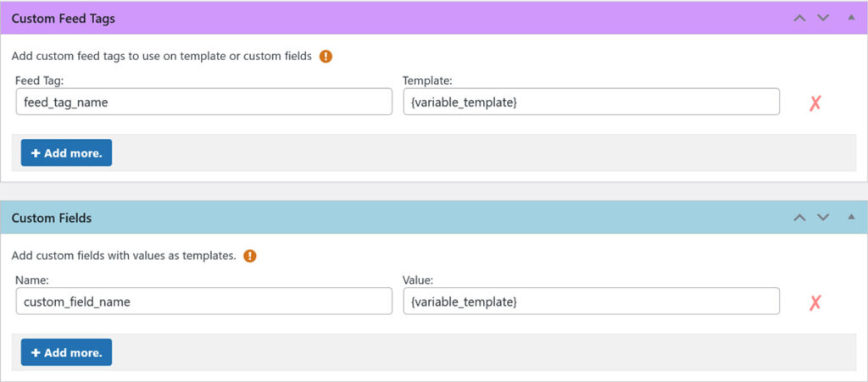Delete the feed_tag_name row with red X
This screenshot has width=868, height=382.
(815, 103)
